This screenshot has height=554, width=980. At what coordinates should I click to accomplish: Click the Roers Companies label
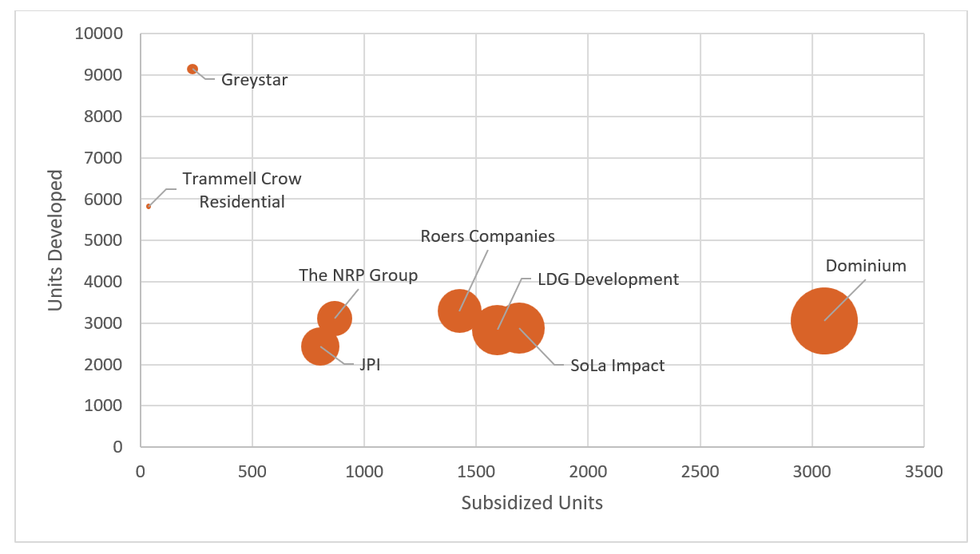487,236
